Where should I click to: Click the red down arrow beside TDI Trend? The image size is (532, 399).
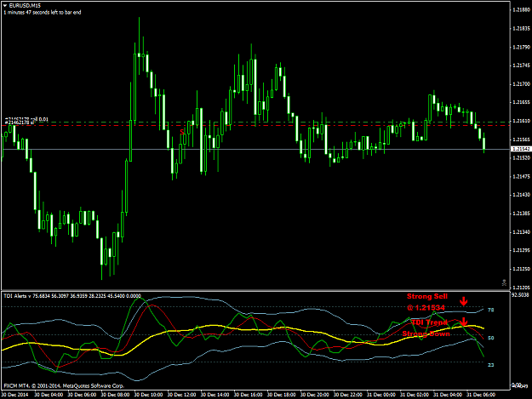click(463, 322)
